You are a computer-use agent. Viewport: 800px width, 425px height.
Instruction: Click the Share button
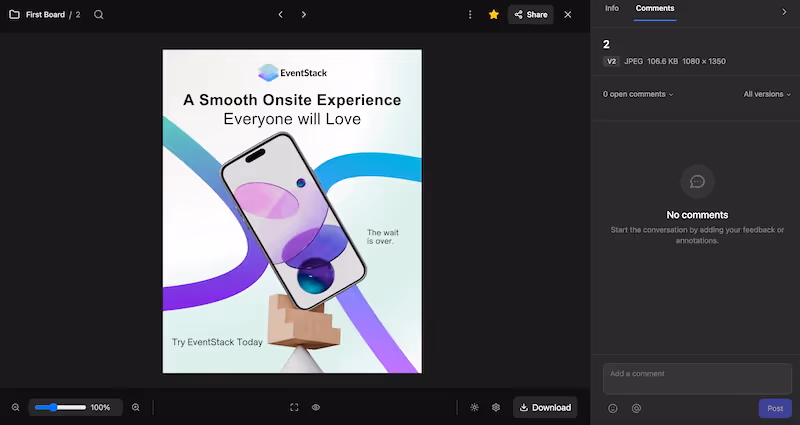[x=531, y=15]
